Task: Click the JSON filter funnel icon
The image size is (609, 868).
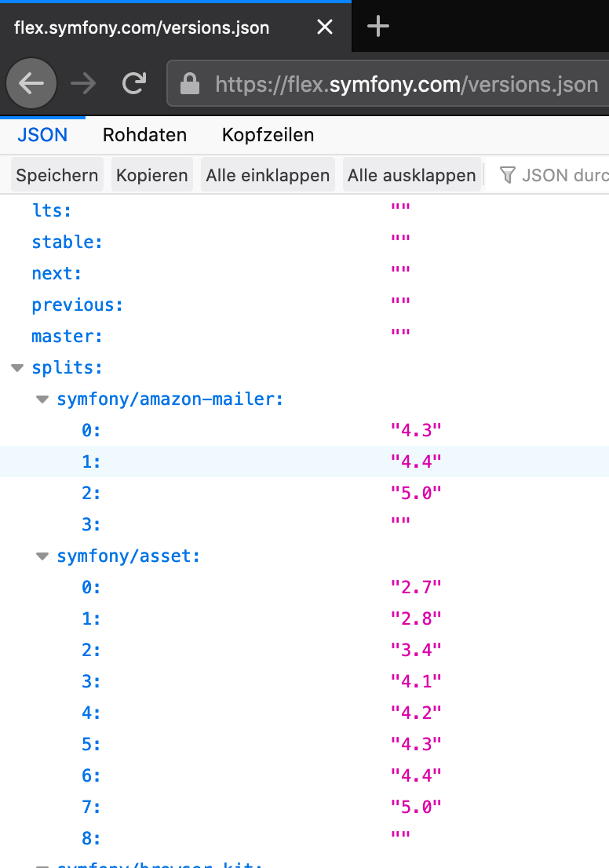Action: [507, 175]
